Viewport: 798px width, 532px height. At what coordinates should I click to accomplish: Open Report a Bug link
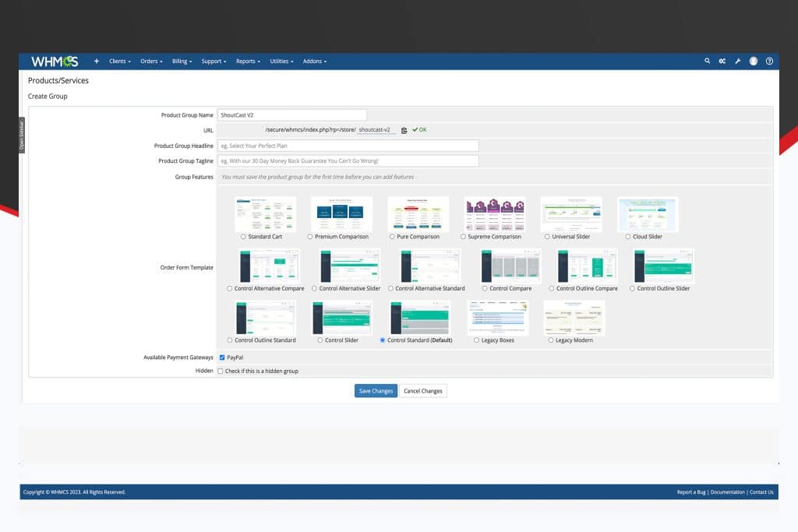click(690, 491)
